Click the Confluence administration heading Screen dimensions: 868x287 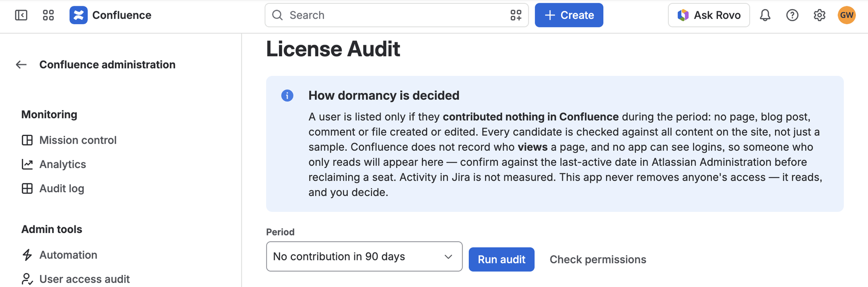click(108, 65)
